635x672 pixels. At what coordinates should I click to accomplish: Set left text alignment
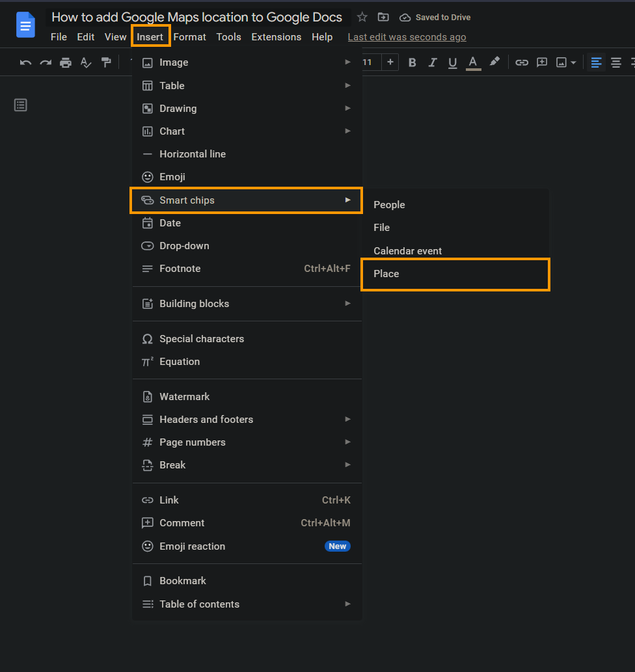596,62
